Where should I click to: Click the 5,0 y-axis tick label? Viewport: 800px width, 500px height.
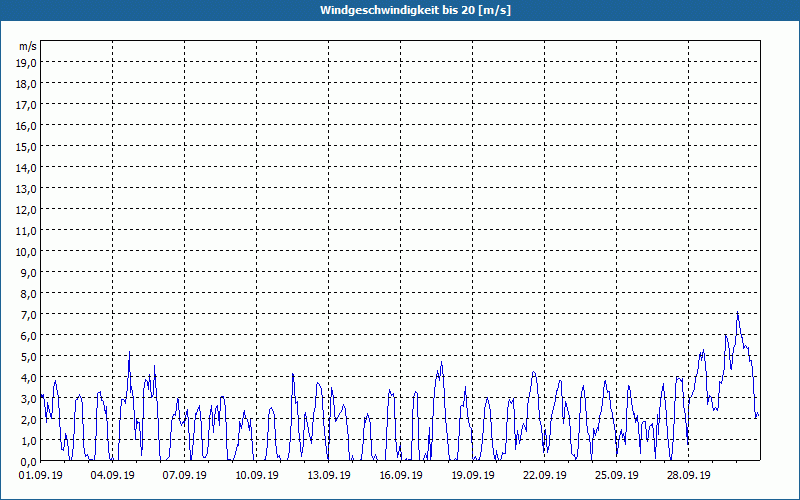pos(27,356)
